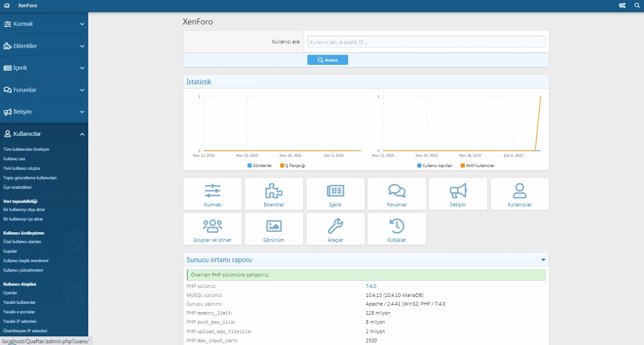Screen dimensions: 644x345
Task: Open Yasaklı e-postalar
Action: [19, 312]
